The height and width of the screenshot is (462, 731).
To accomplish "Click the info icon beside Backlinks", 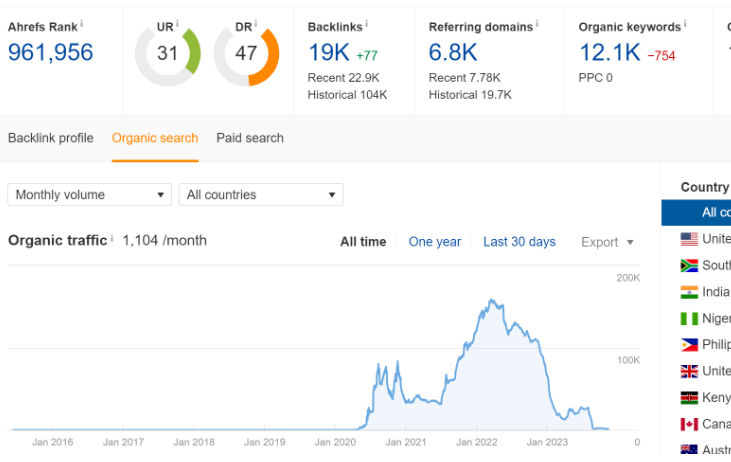I will 366,24.
